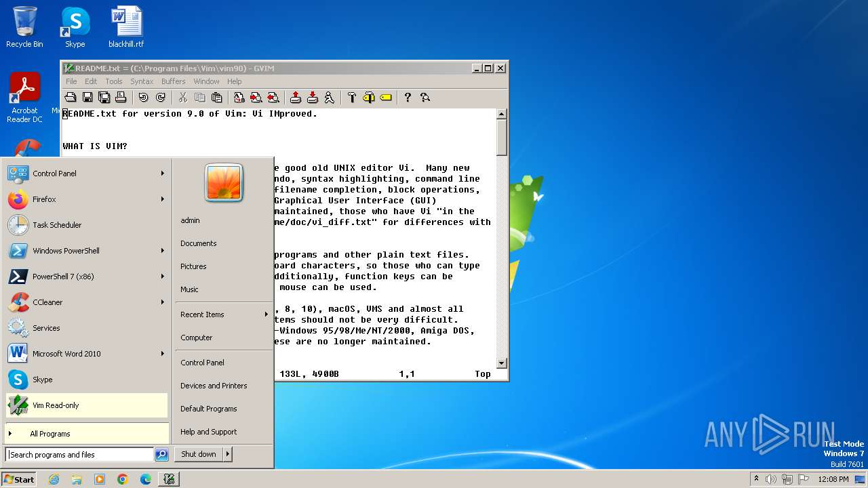This screenshot has height=488, width=868.
Task: Click the Start button on taskbar
Action: (x=19, y=479)
